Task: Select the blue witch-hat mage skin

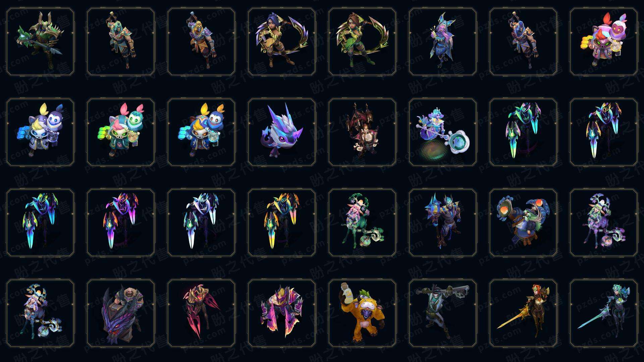Action: click(x=443, y=42)
